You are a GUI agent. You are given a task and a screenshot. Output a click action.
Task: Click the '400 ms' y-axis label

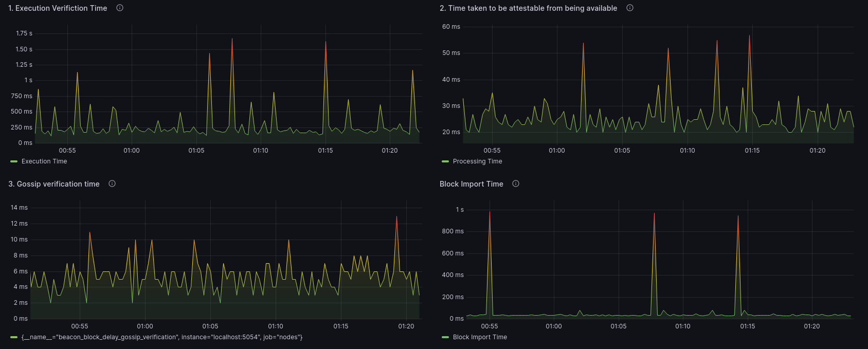453,275
